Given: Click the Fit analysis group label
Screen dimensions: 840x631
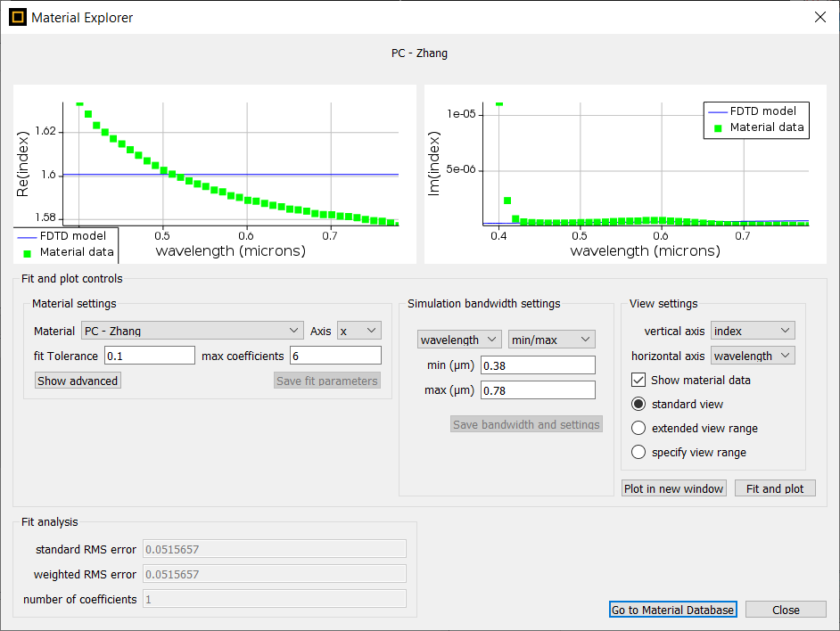Looking at the screenshot, I should (x=49, y=521).
